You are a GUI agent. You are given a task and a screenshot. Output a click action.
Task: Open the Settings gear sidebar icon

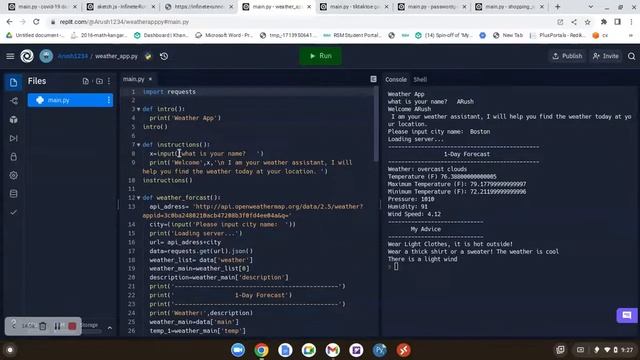13,176
